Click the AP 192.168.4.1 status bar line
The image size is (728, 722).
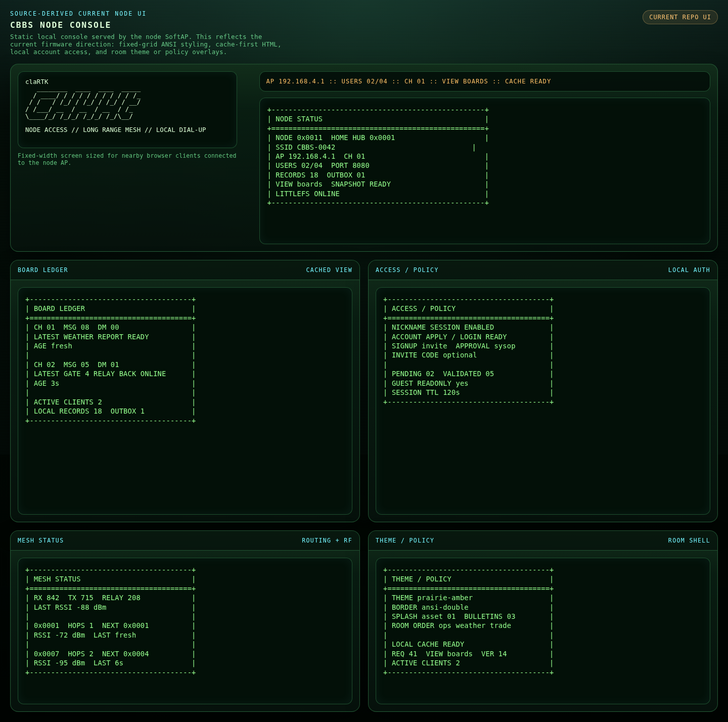[408, 81]
